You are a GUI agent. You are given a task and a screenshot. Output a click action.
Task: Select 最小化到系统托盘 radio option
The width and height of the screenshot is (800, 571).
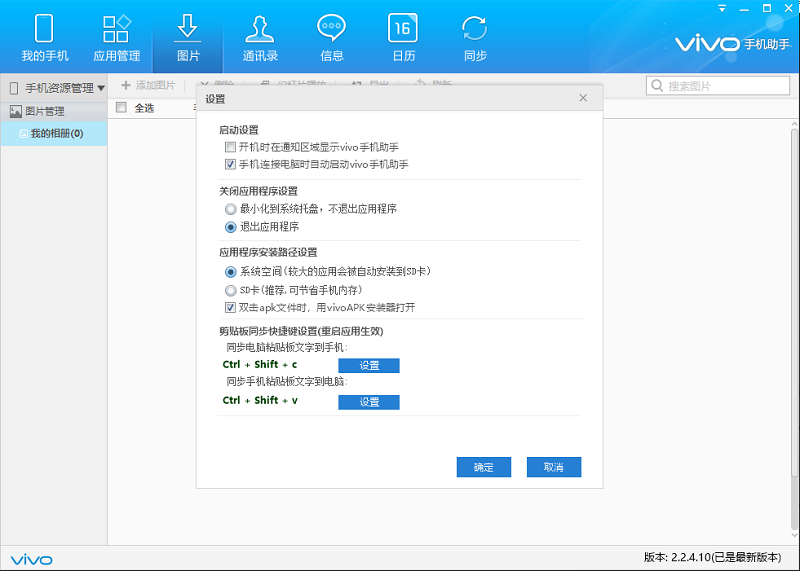231,209
